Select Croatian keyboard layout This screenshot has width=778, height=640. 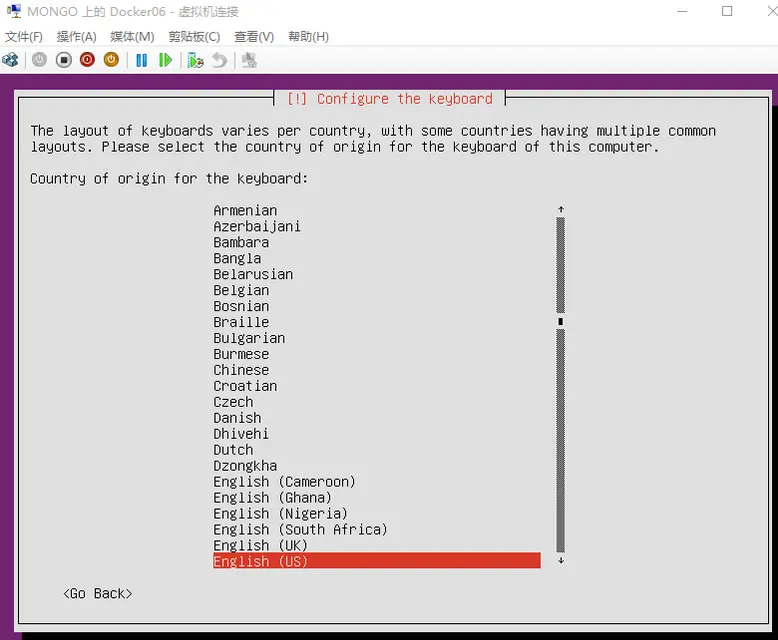[245, 386]
